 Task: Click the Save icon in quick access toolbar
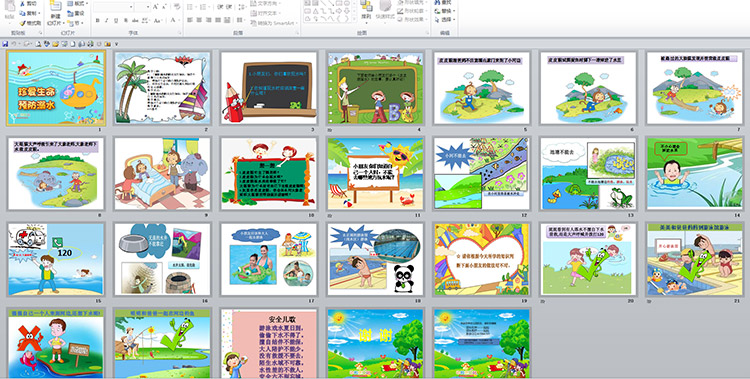[x=5, y=44]
